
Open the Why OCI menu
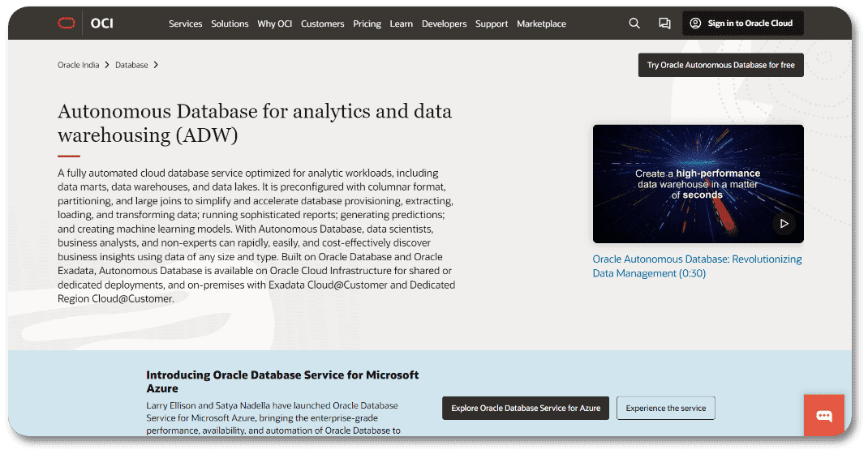point(274,24)
